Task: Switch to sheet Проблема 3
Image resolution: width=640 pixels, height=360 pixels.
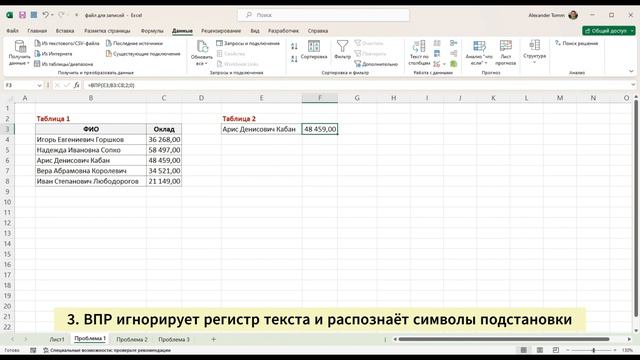Action: tap(174, 339)
